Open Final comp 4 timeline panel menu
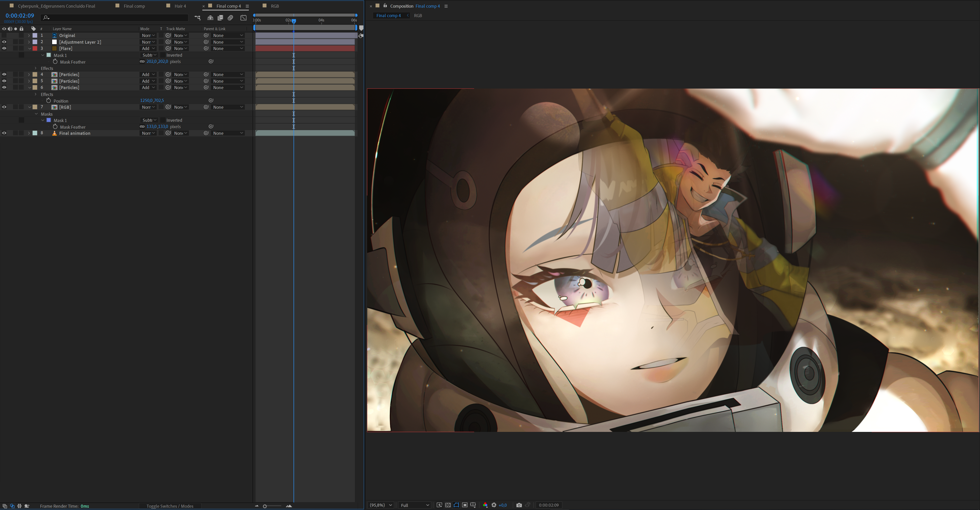 click(247, 6)
